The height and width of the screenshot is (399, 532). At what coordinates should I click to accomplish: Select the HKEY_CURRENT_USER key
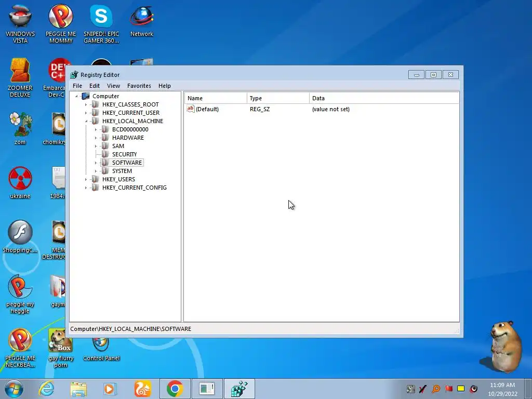click(130, 113)
